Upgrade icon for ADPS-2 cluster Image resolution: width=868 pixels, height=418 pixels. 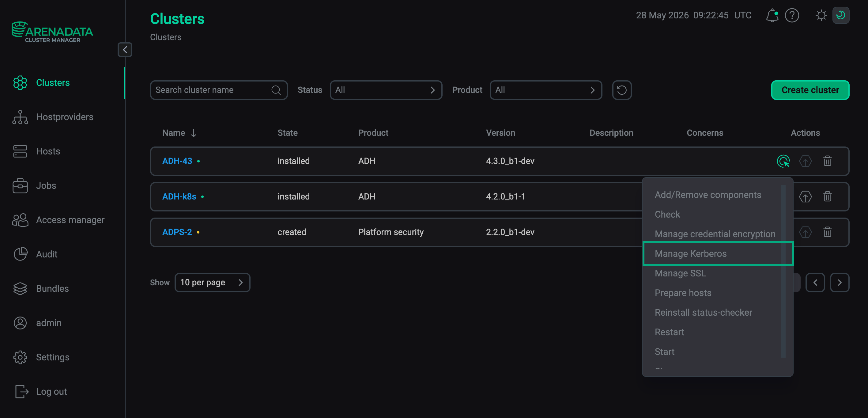click(x=805, y=232)
